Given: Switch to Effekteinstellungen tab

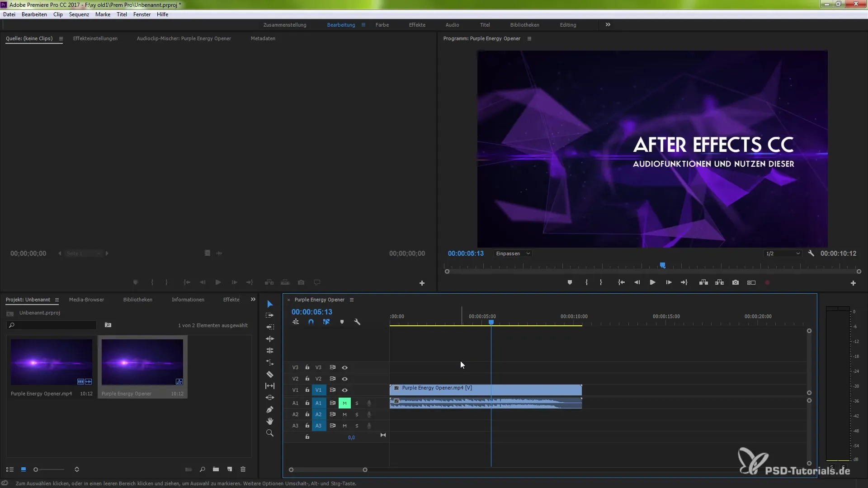Looking at the screenshot, I should point(95,38).
